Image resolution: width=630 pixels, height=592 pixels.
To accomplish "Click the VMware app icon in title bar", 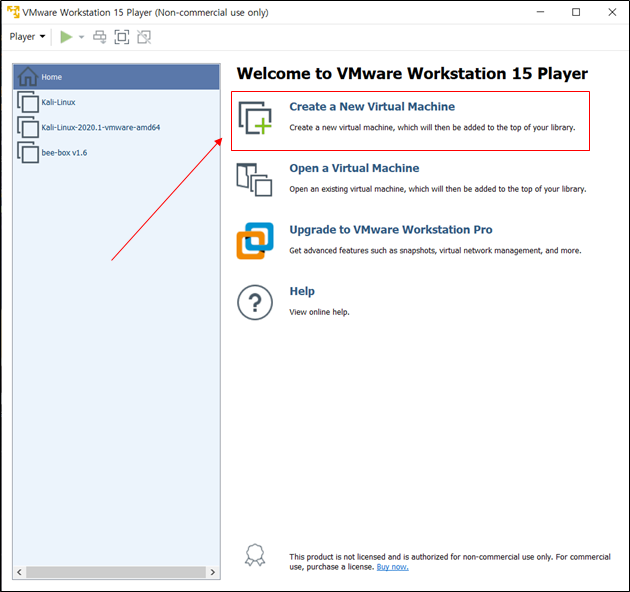I will 13,12.
